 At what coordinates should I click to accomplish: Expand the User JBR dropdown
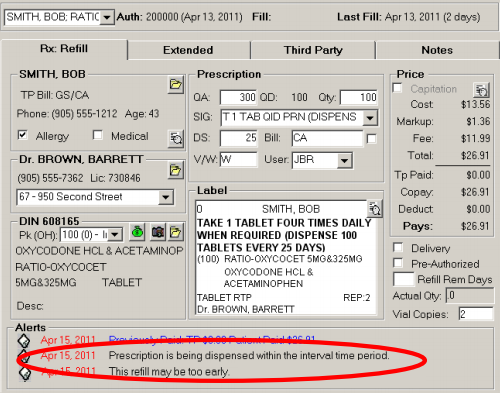tap(344, 161)
